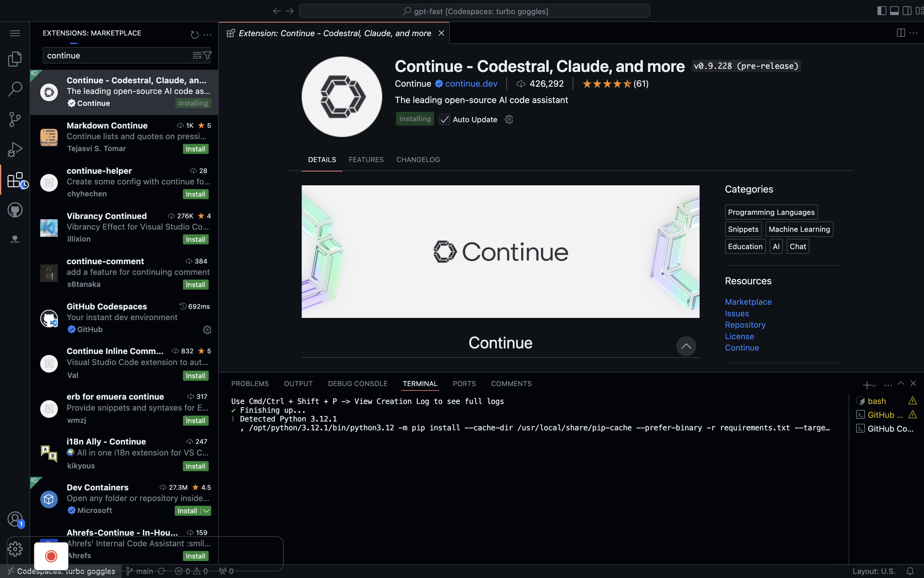Toggle the bottom panel layout icon

pyautogui.click(x=894, y=11)
